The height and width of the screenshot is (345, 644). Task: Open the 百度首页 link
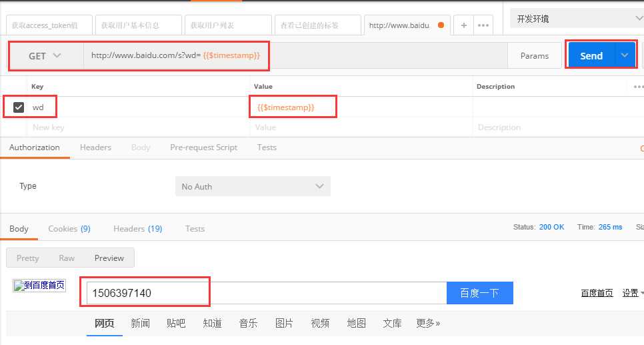597,293
